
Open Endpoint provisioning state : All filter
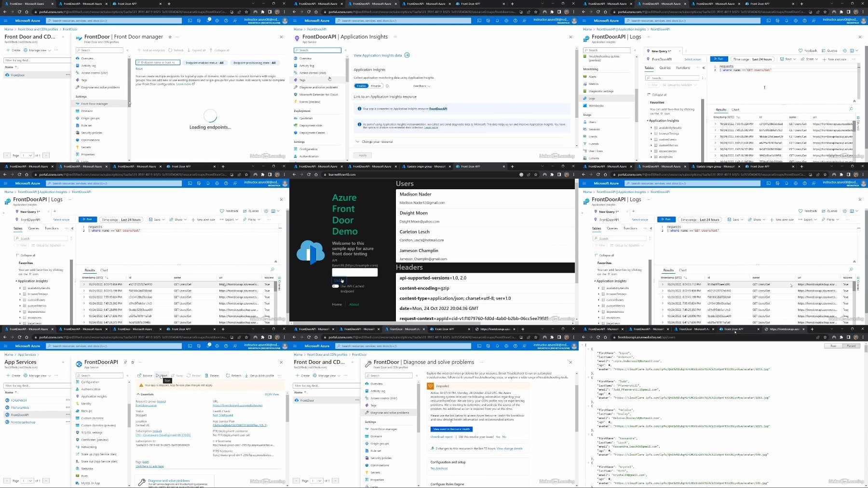click(x=254, y=63)
